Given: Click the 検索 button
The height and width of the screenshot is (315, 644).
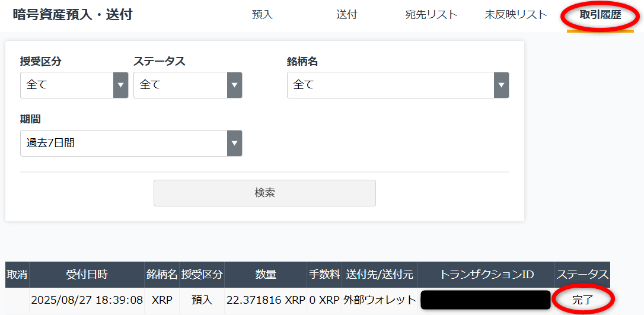Looking at the screenshot, I should pyautogui.click(x=264, y=193).
